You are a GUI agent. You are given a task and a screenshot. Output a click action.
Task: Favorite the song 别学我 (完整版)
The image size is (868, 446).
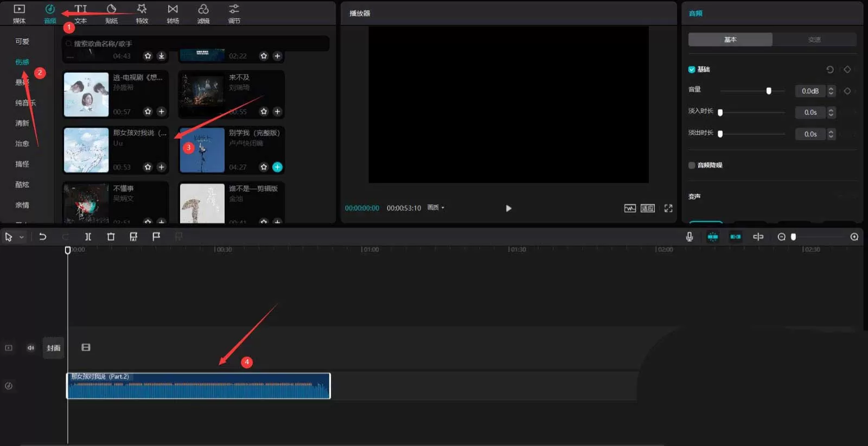[264, 167]
